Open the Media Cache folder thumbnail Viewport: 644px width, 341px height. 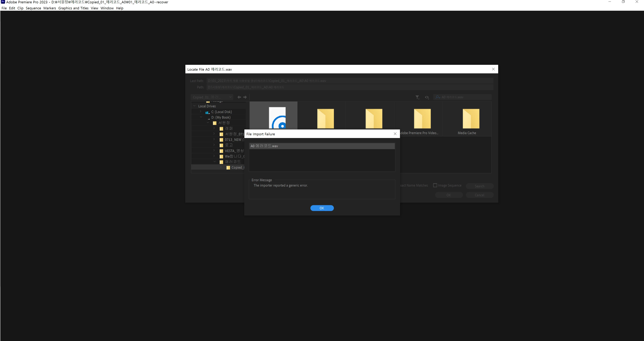471,119
